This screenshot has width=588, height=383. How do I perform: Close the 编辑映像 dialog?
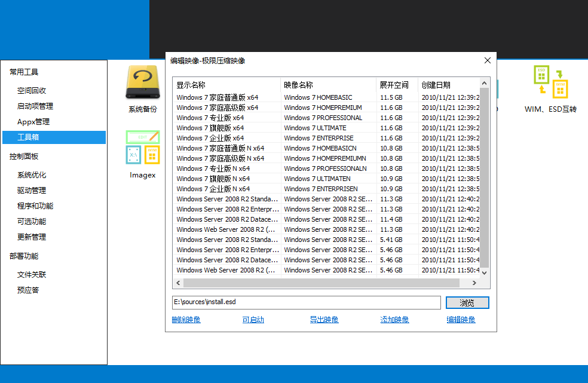pos(488,60)
